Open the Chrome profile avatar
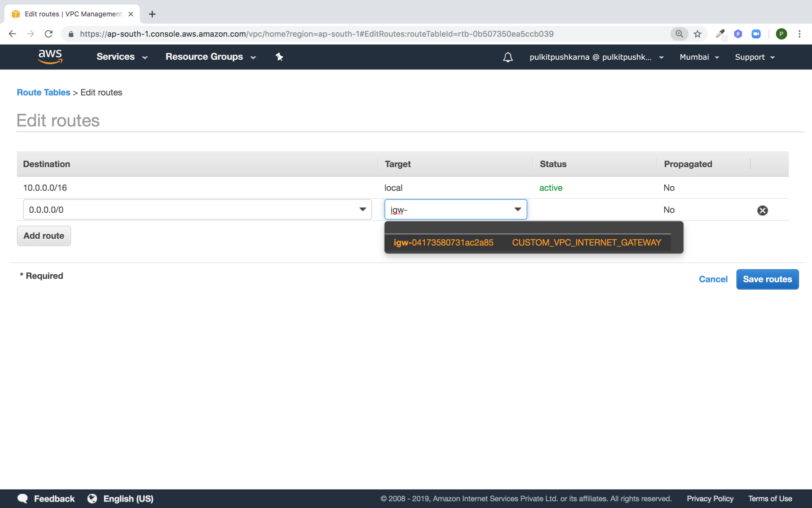The image size is (812, 508). (x=781, y=34)
